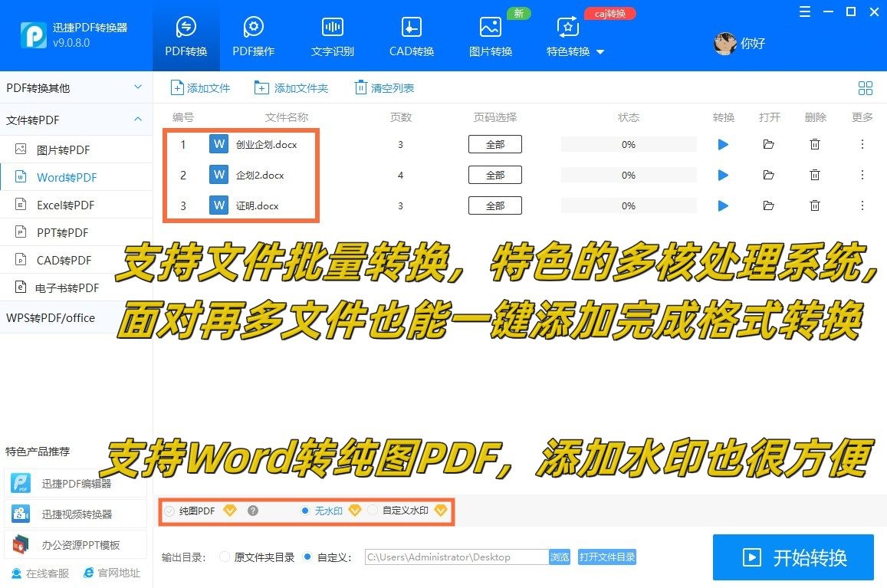Open 办公资源PPT模板 product recommendation

pyautogui.click(x=75, y=544)
